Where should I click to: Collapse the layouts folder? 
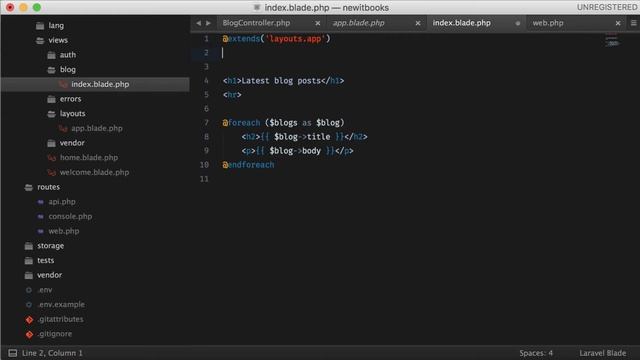(73, 113)
